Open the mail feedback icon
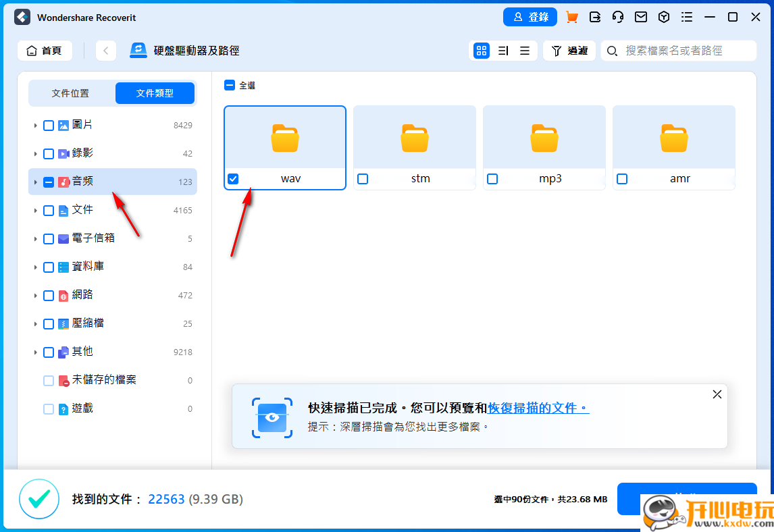Image resolution: width=774 pixels, height=532 pixels. pos(640,17)
